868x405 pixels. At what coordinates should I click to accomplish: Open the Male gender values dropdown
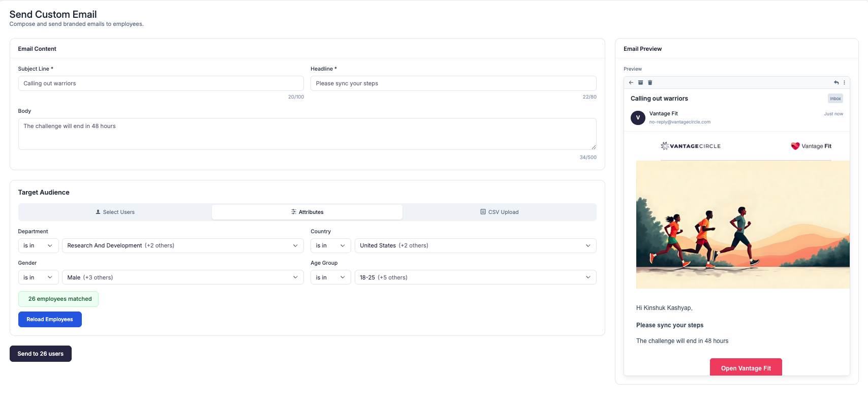[183, 277]
